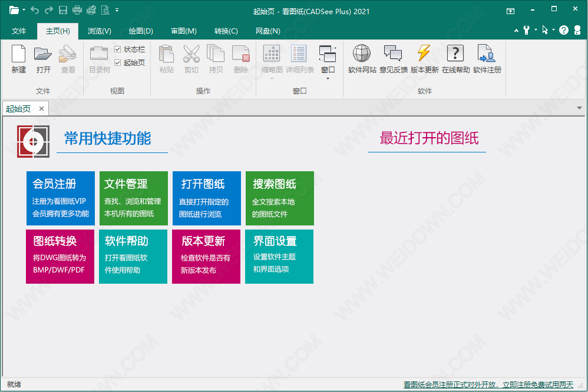Image resolution: width=588 pixels, height=392 pixels.
Task: Click the 打开 open folder ribbon icon
Action: point(43,59)
